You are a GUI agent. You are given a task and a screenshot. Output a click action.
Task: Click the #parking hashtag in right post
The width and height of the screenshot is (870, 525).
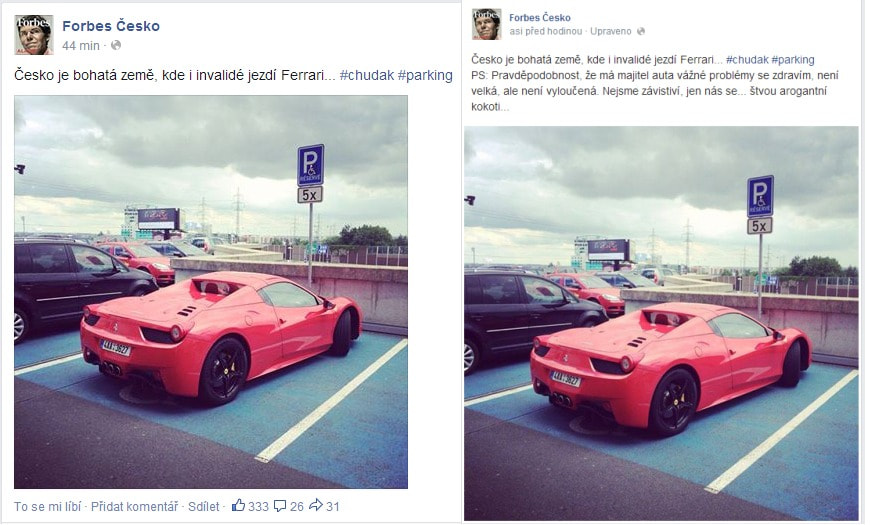[x=793, y=59]
